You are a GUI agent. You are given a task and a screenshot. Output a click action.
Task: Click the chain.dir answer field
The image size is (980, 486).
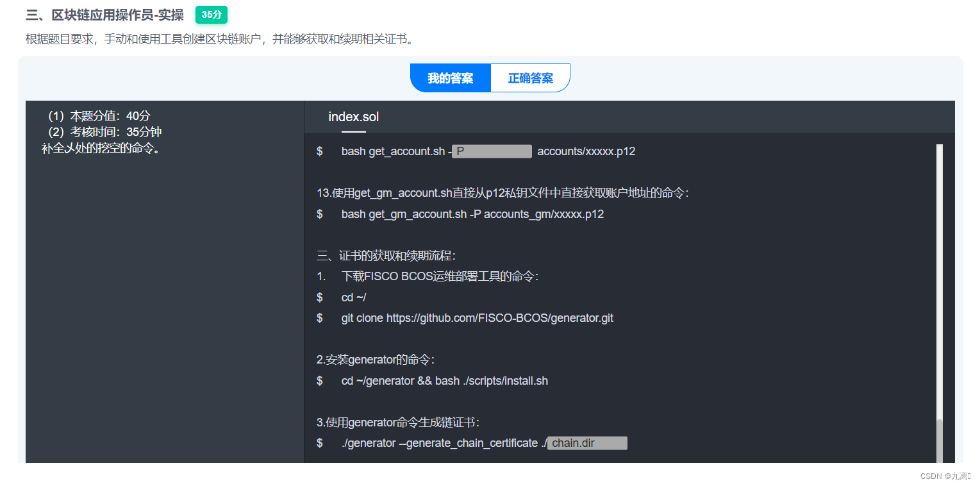(587, 443)
